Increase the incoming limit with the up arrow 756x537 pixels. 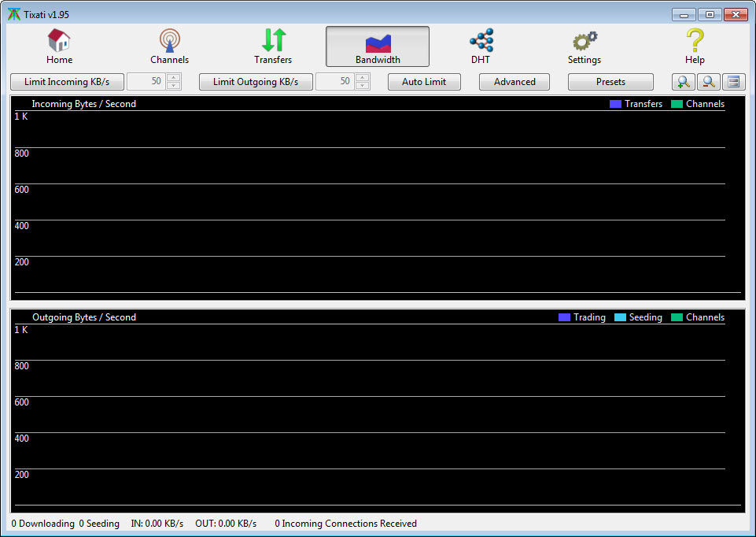coord(174,78)
